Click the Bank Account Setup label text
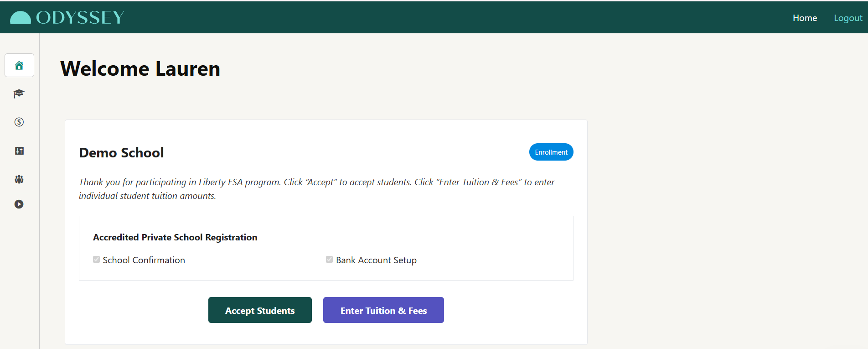868x349 pixels. coord(376,260)
